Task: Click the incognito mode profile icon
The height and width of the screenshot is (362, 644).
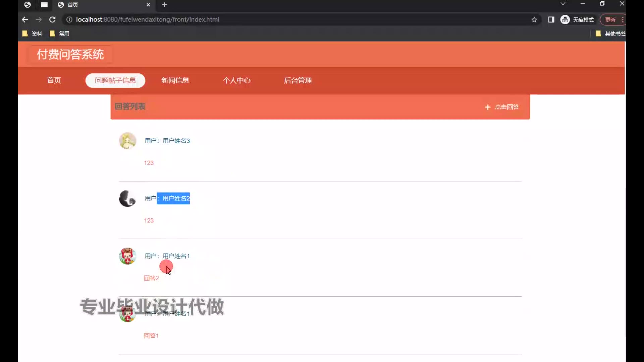Action: click(x=565, y=20)
